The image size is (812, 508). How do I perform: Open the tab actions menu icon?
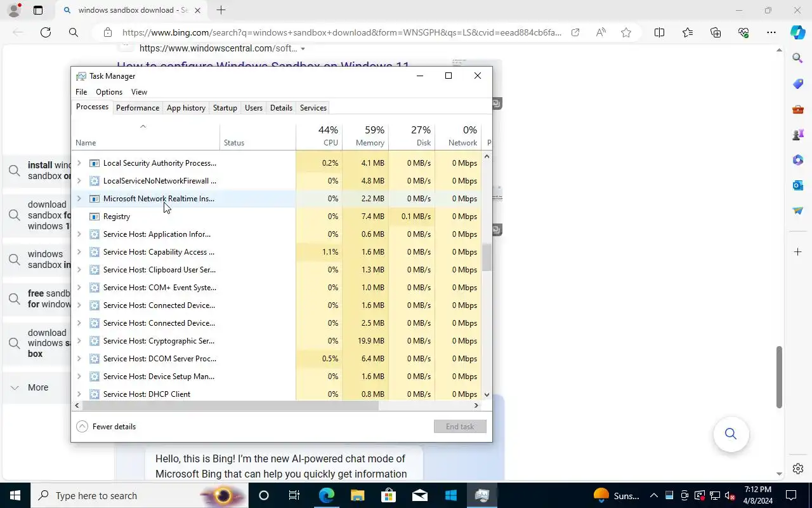38,10
